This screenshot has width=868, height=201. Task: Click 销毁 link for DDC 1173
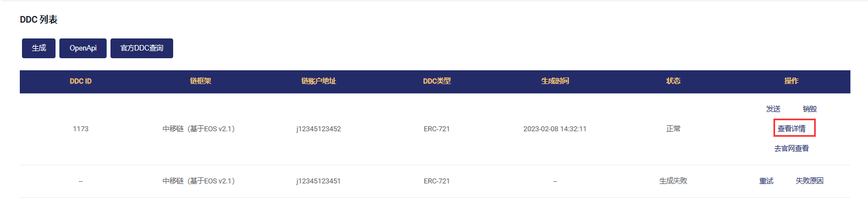tap(809, 109)
